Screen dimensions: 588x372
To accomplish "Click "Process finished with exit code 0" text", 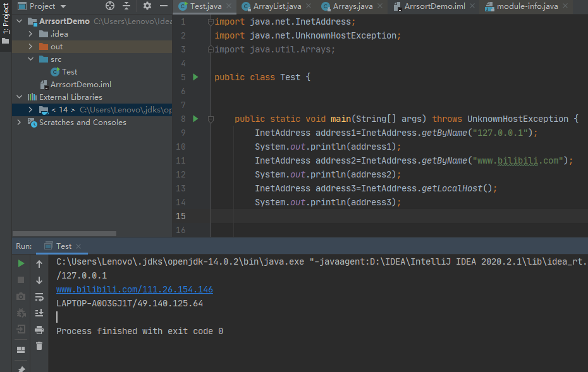I will point(140,331).
